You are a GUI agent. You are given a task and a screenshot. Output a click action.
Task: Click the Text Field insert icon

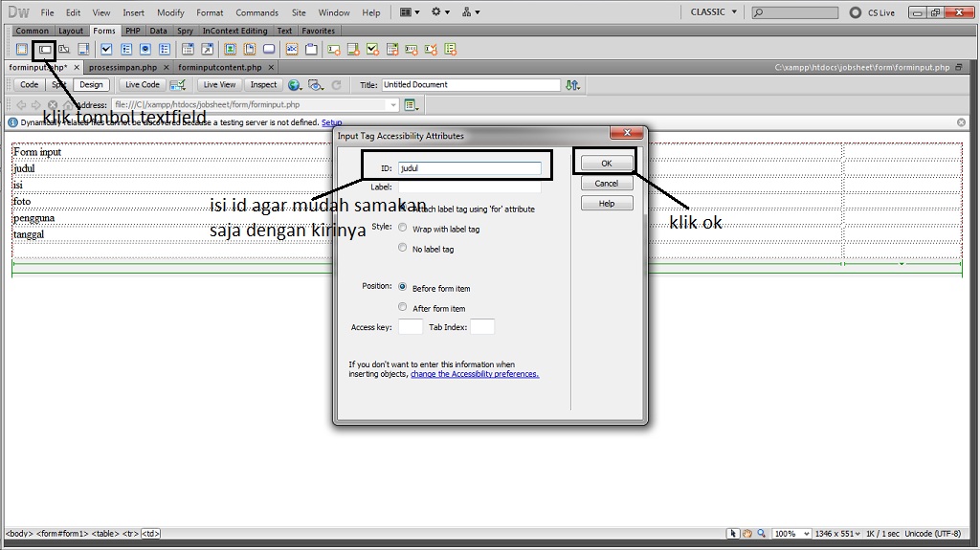[45, 50]
